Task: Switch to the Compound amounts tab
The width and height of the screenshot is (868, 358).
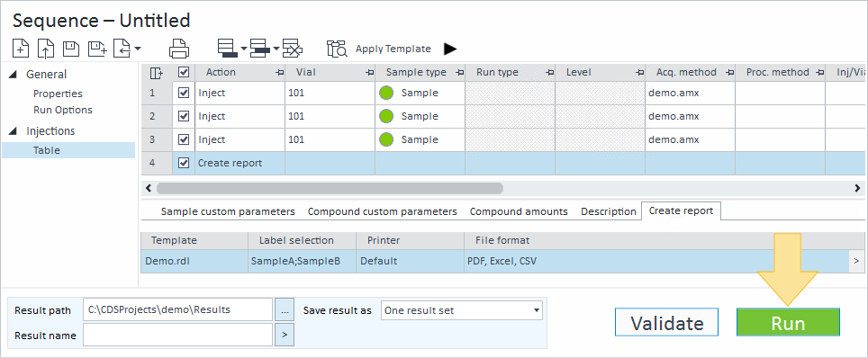Action: click(519, 211)
